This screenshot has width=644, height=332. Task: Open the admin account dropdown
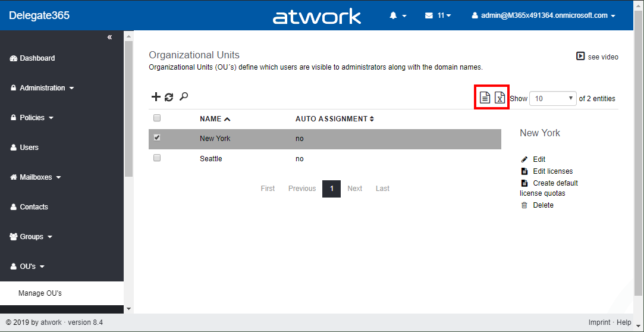tap(544, 15)
